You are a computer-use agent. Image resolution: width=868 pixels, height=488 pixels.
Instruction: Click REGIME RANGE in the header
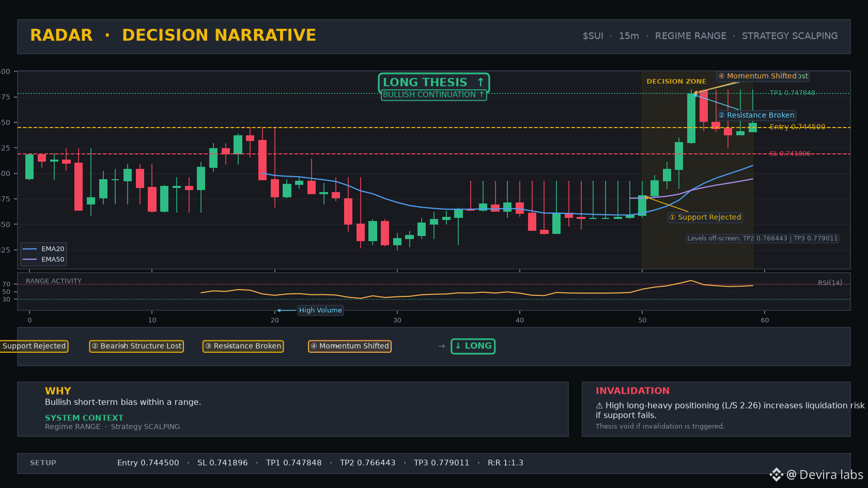point(691,36)
